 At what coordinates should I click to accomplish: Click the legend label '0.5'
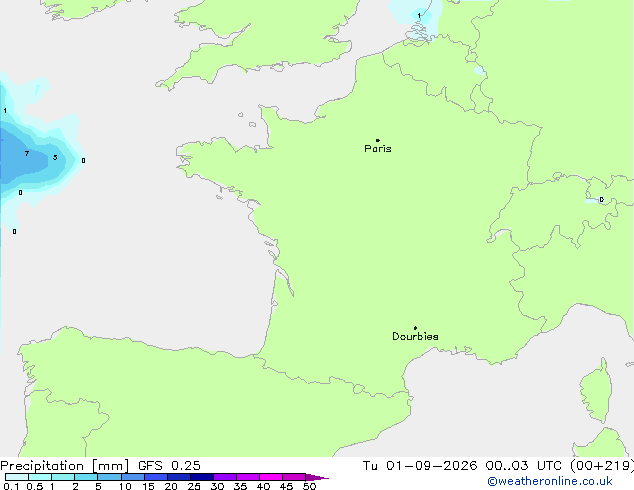(x=35, y=486)
